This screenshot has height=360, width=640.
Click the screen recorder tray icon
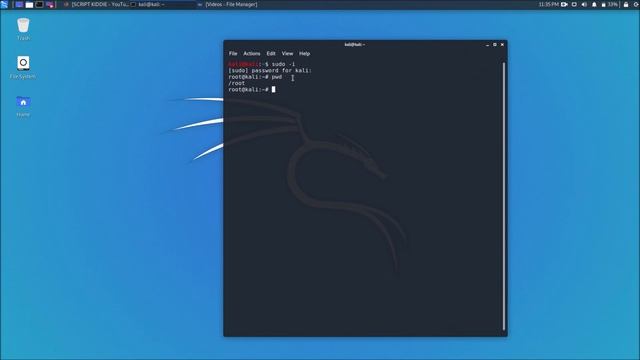(x=564, y=4)
